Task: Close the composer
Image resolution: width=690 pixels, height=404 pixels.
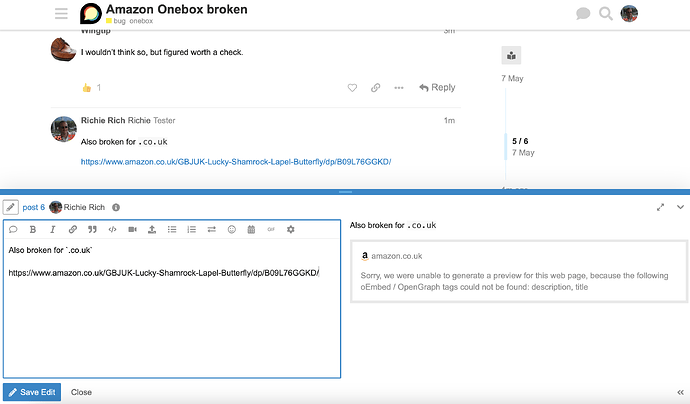Action: [81, 392]
